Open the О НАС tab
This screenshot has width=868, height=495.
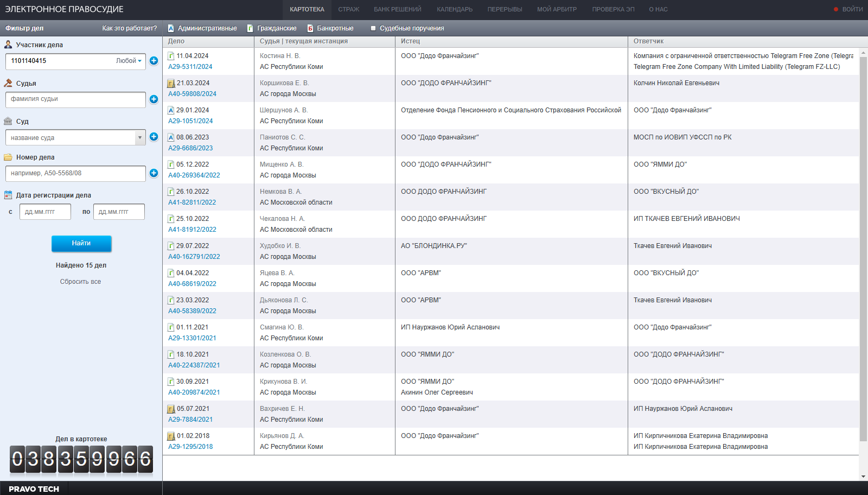click(659, 9)
